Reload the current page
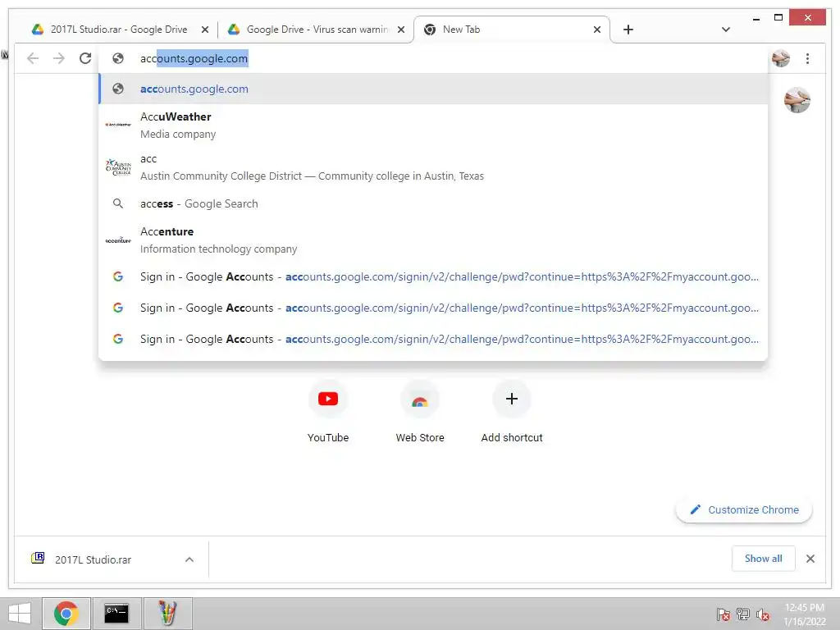The width and height of the screenshot is (840, 630). pyautogui.click(x=85, y=58)
